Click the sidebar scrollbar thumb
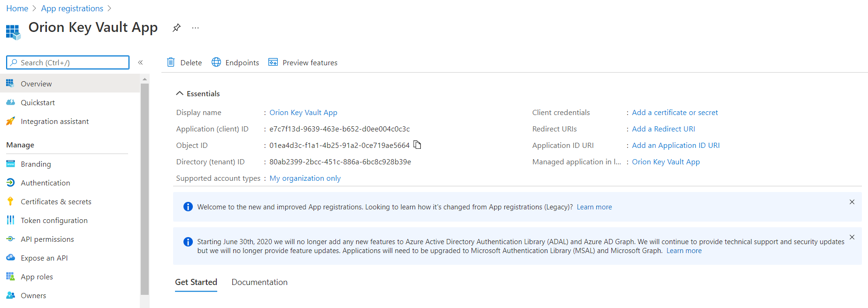This screenshot has height=308, width=868. (145, 189)
